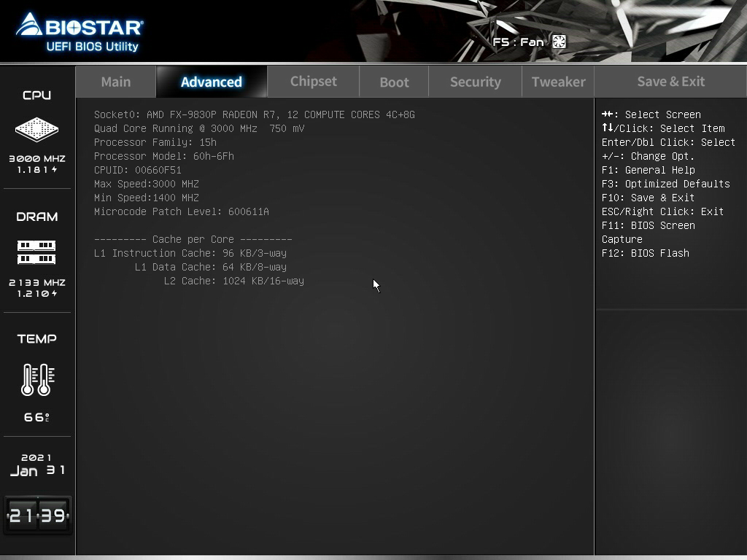The height and width of the screenshot is (560, 747).
Task: Go to the Security tab
Action: 475,82
